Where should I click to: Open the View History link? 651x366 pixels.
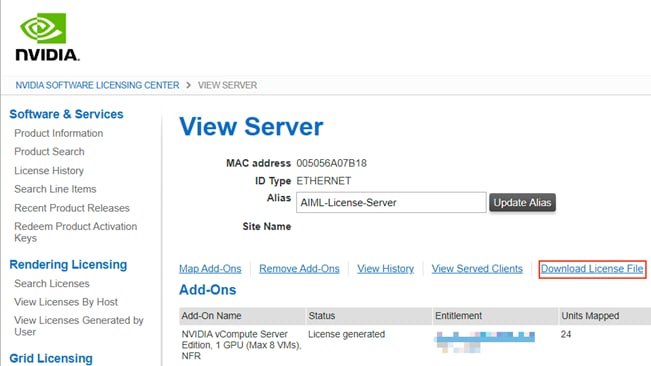pyautogui.click(x=386, y=268)
